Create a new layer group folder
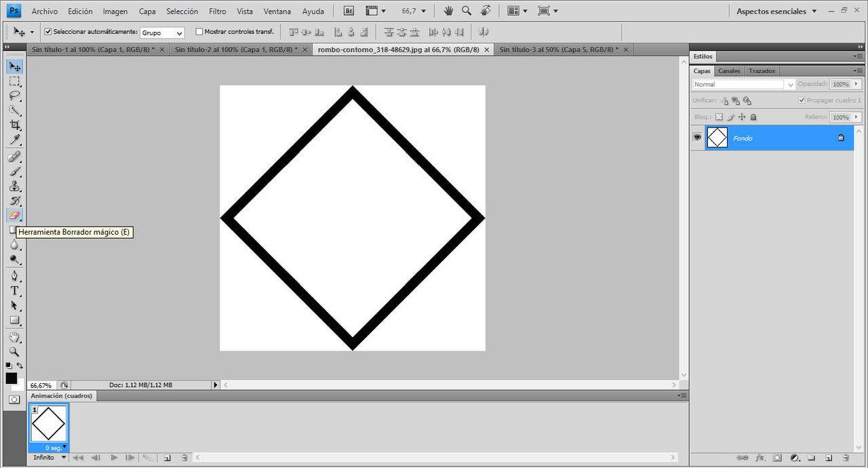Screen dimensions: 868x468 click(x=811, y=458)
